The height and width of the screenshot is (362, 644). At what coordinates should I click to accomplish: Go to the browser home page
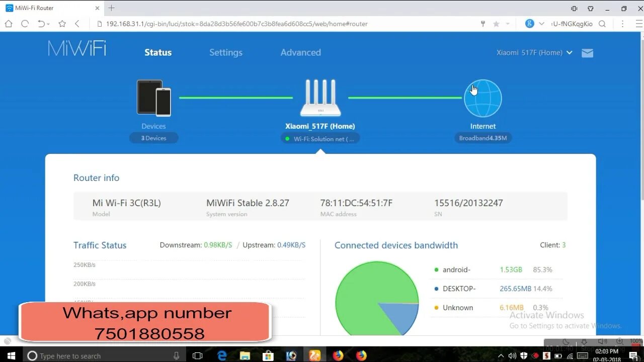(9, 24)
